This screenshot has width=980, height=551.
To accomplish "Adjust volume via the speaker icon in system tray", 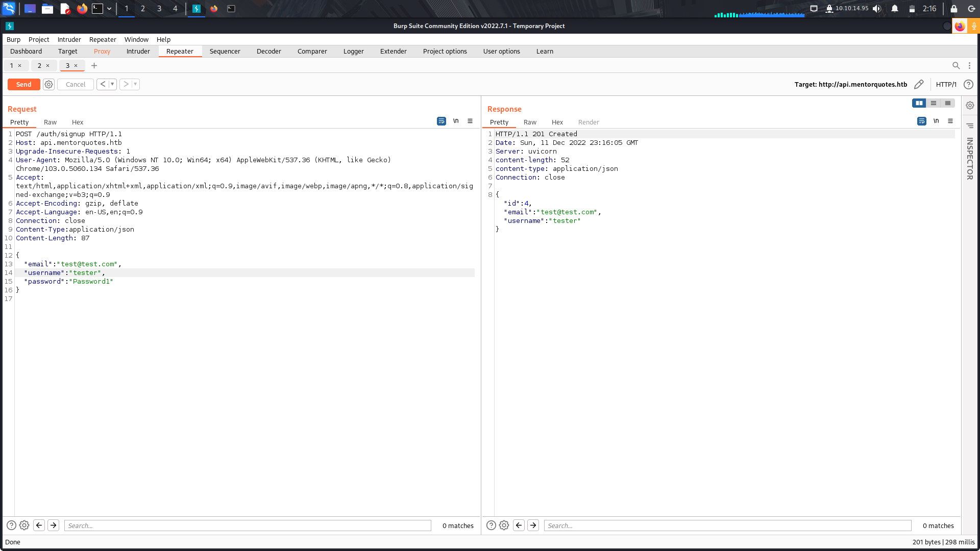I will click(877, 8).
